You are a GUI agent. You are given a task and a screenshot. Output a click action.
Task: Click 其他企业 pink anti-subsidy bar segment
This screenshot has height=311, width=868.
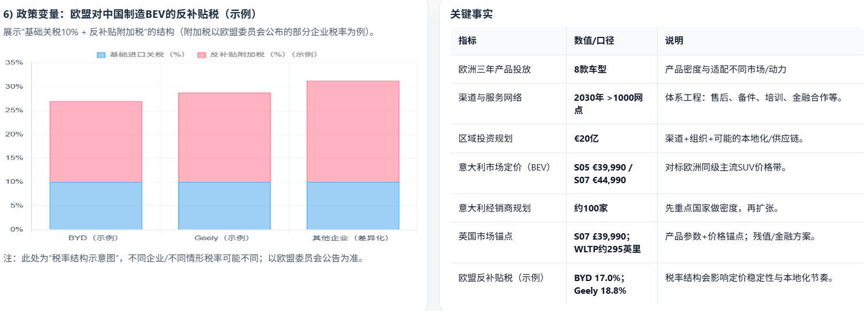353,131
